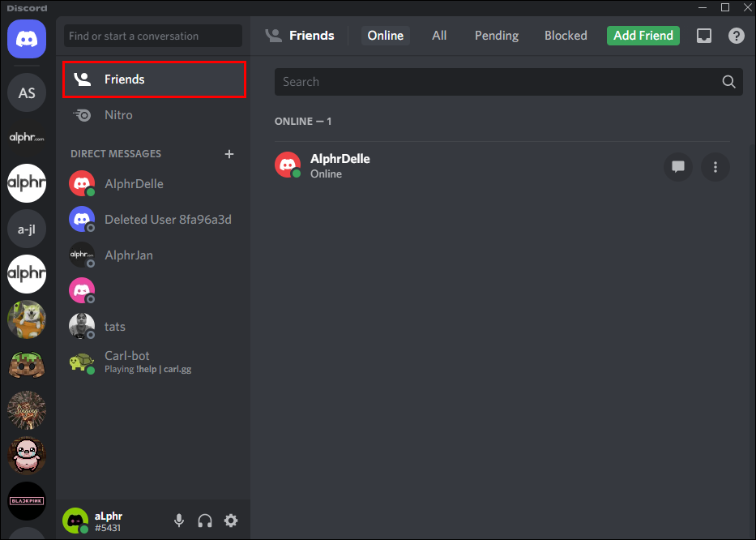Click AlphrDelle's row in online list
This screenshot has width=756, height=540.
click(x=502, y=167)
